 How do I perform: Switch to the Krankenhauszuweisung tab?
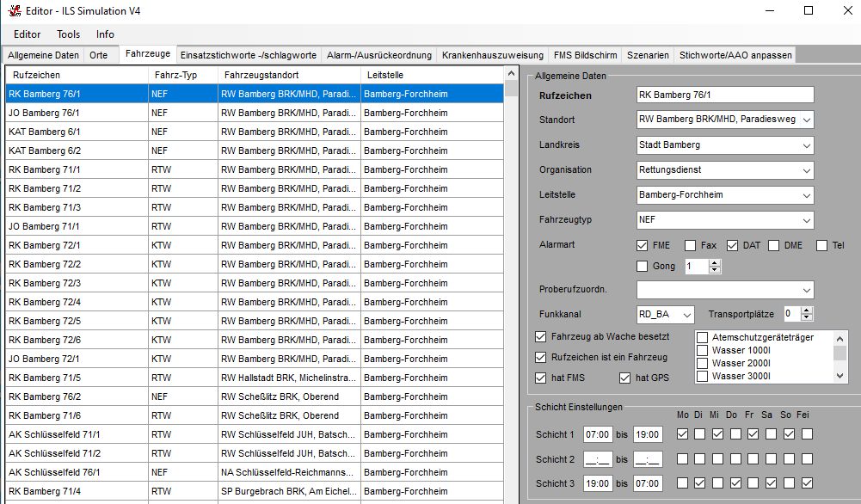(492, 55)
